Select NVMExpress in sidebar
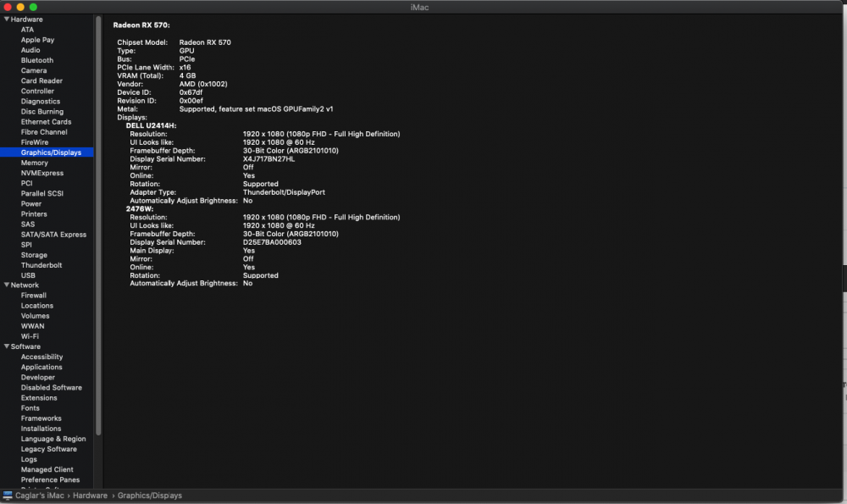 42,173
